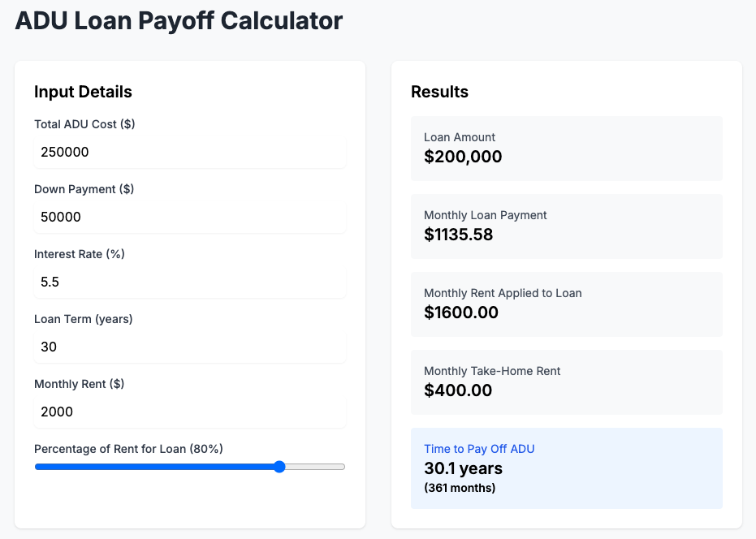Viewport: 756px width, 539px height.
Task: Click the Total ADU Cost ($) label
Action: pos(84,124)
